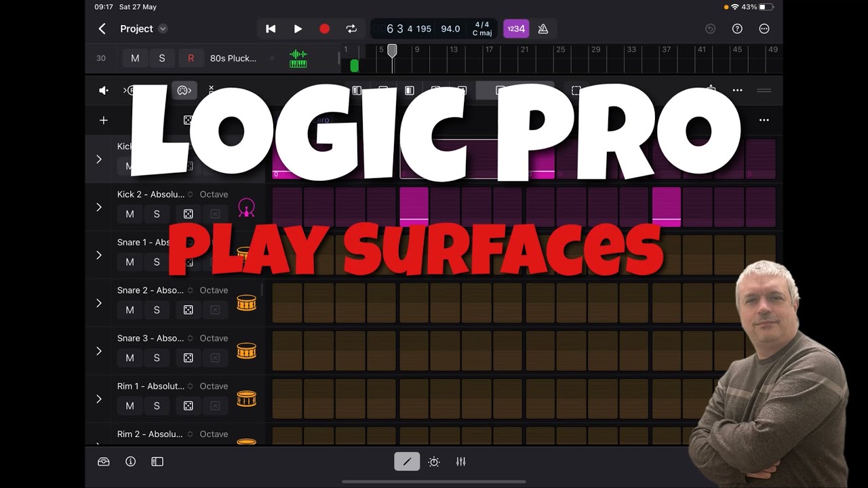Click bar 41 on the timeline ruler
This screenshot has height=488, width=868.
click(701, 49)
